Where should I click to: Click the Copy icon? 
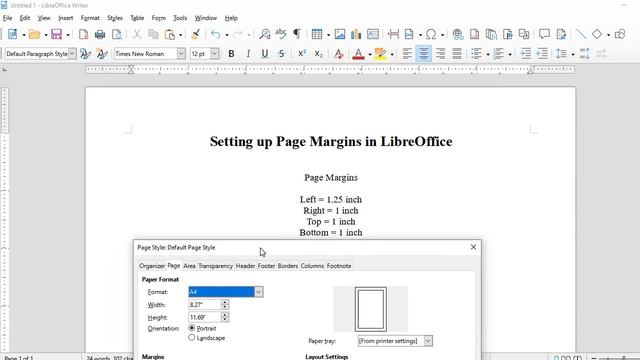tap(153, 34)
